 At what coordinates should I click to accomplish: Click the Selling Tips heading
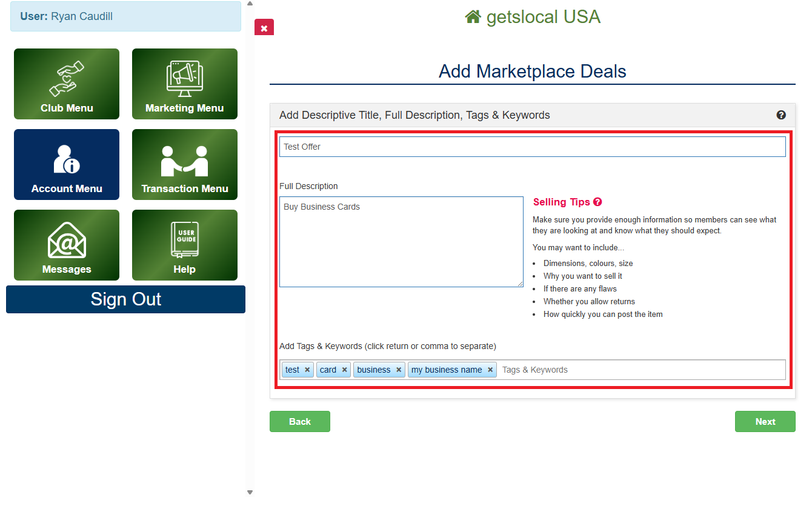(561, 202)
